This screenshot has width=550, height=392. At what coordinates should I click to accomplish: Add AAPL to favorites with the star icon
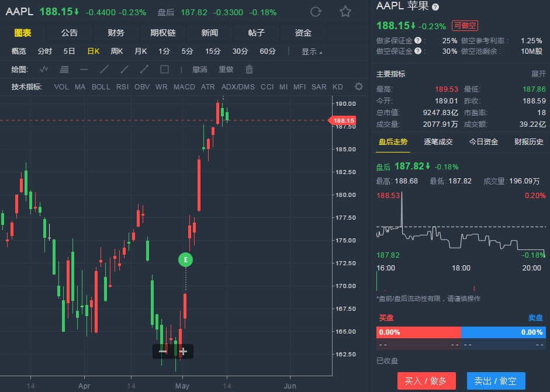pyautogui.click(x=345, y=12)
